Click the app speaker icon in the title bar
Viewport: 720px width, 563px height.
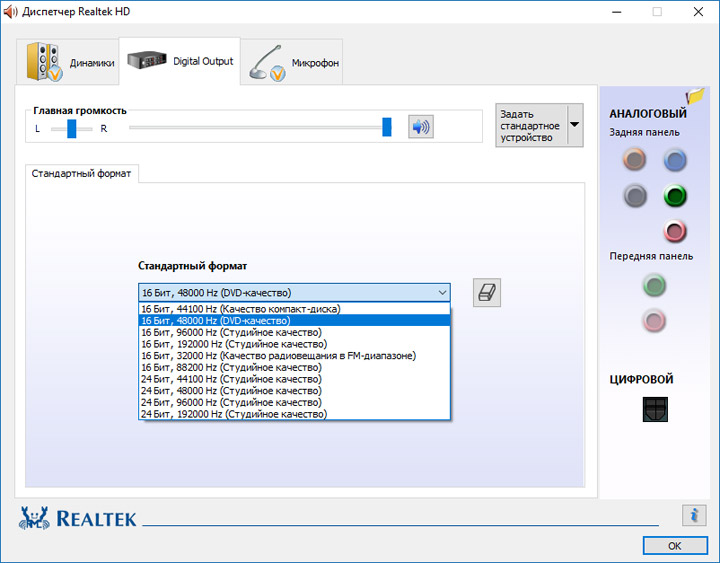(10, 11)
